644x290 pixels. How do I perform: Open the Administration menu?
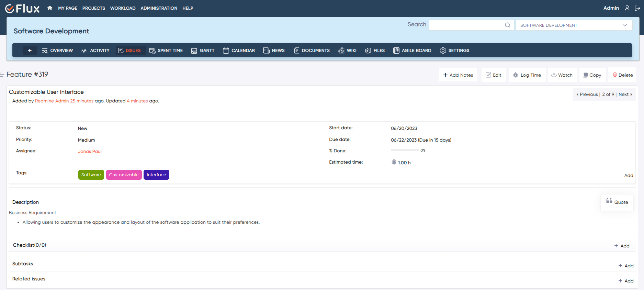coord(159,8)
